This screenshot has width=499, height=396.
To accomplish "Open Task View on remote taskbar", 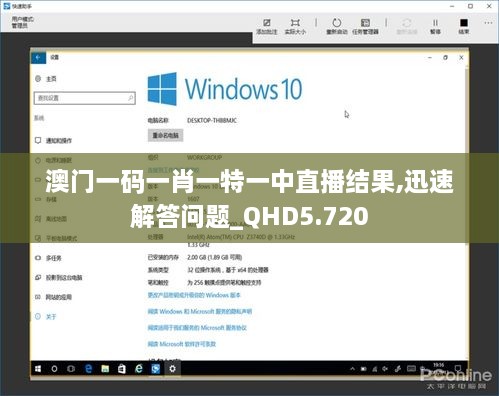I will click(x=71, y=369).
